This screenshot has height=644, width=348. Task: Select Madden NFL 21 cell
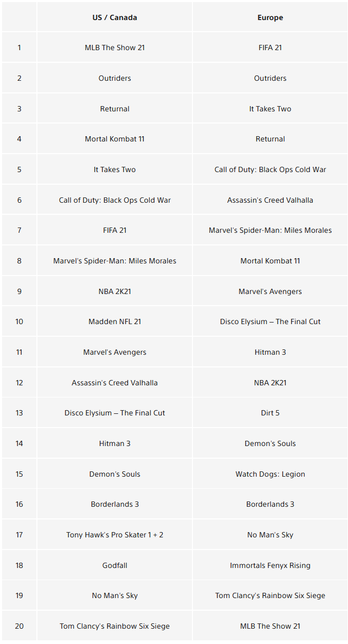point(114,321)
